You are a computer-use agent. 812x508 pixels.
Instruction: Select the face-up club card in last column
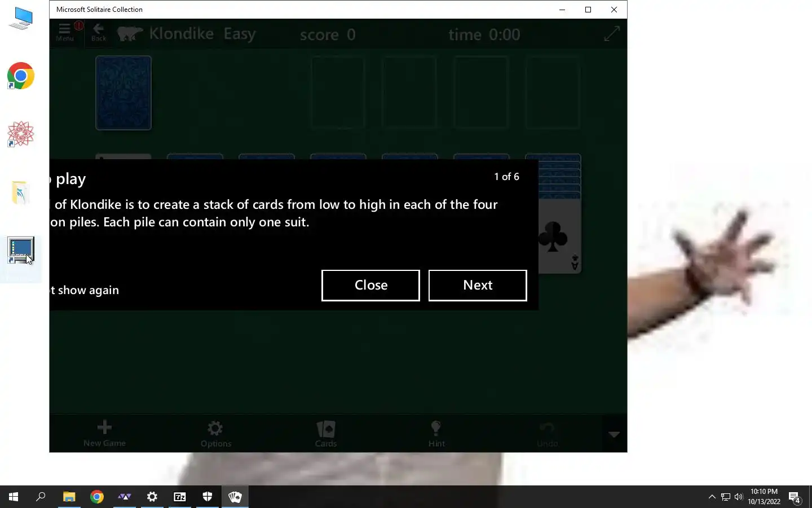553,236
